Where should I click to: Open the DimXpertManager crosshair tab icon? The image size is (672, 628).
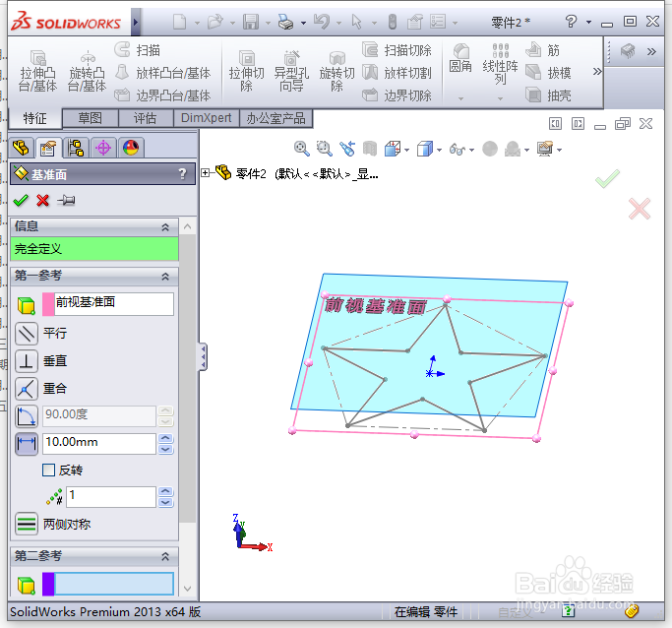103,148
